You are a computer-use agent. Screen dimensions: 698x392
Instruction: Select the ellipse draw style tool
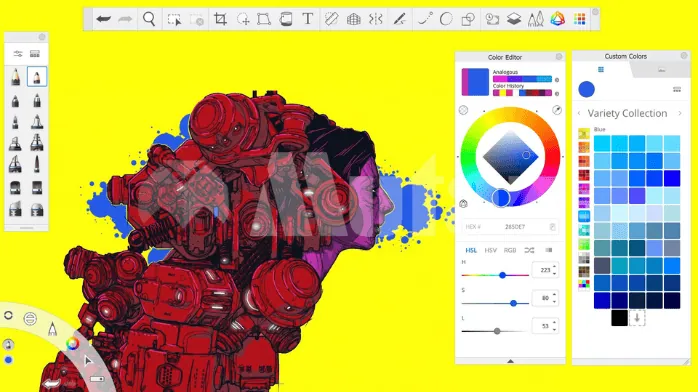[x=446, y=19]
